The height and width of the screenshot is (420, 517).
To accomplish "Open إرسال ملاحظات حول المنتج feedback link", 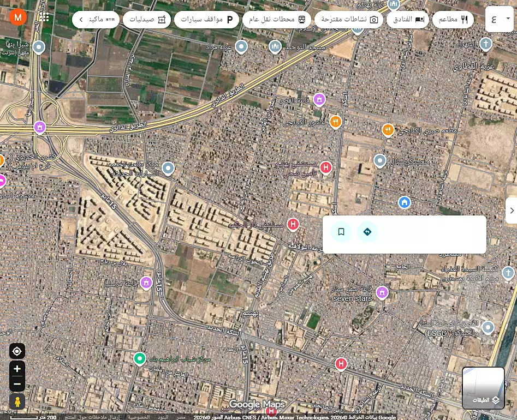I will (x=92, y=417).
